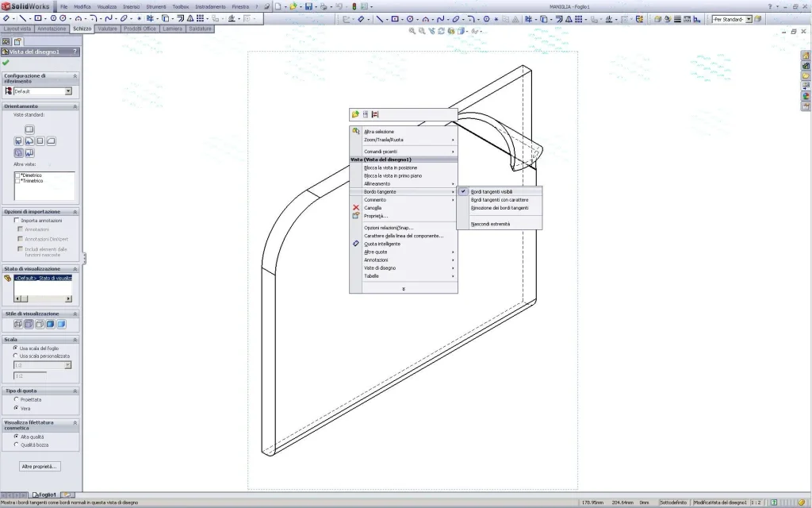
Task: Choose the shaded with edges display style
Action: pos(50,324)
